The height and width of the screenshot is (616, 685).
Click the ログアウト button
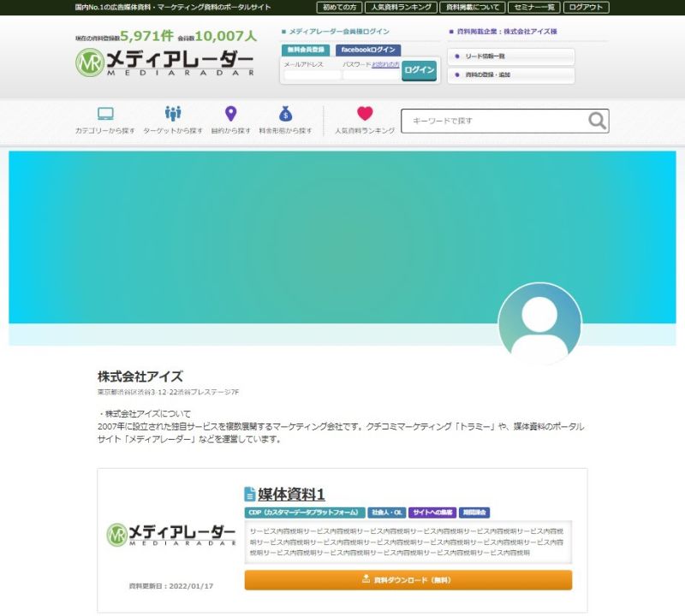(x=586, y=8)
